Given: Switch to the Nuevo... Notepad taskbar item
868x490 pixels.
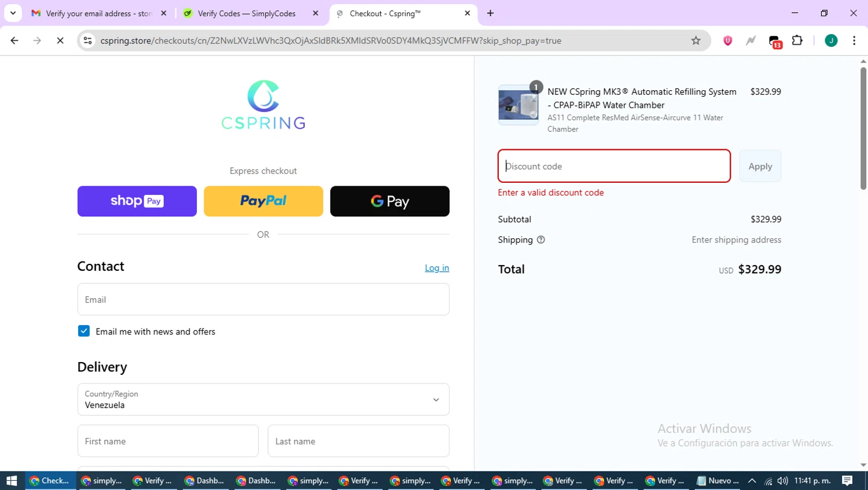Looking at the screenshot, I should click(x=718, y=480).
